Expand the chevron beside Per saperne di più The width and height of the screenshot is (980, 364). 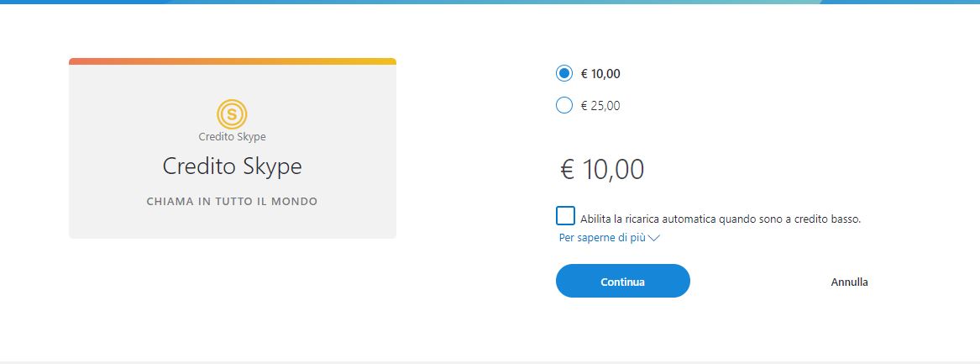(654, 238)
